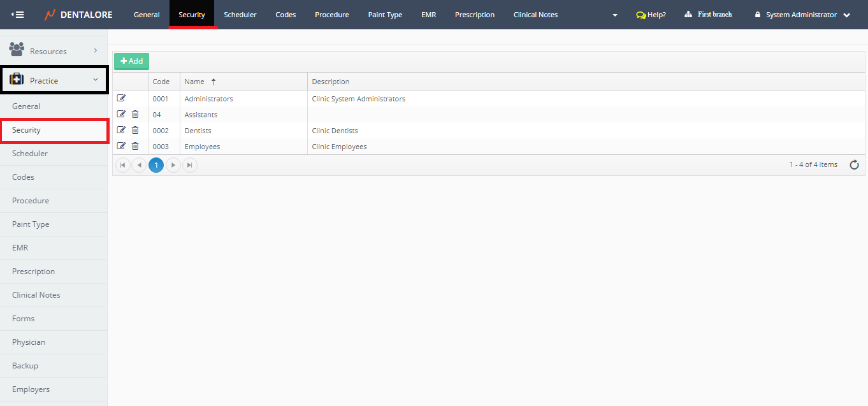Click the green Add button
868x406 pixels.
pyautogui.click(x=131, y=61)
